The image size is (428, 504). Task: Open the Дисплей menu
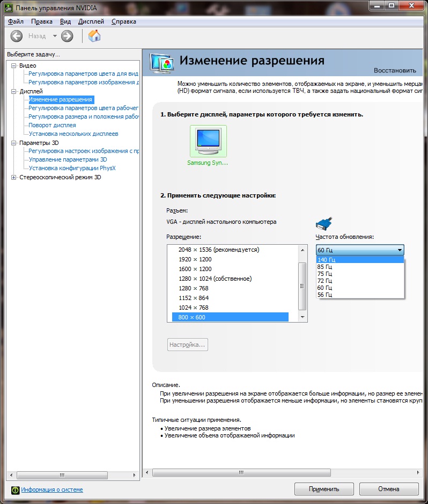[91, 21]
